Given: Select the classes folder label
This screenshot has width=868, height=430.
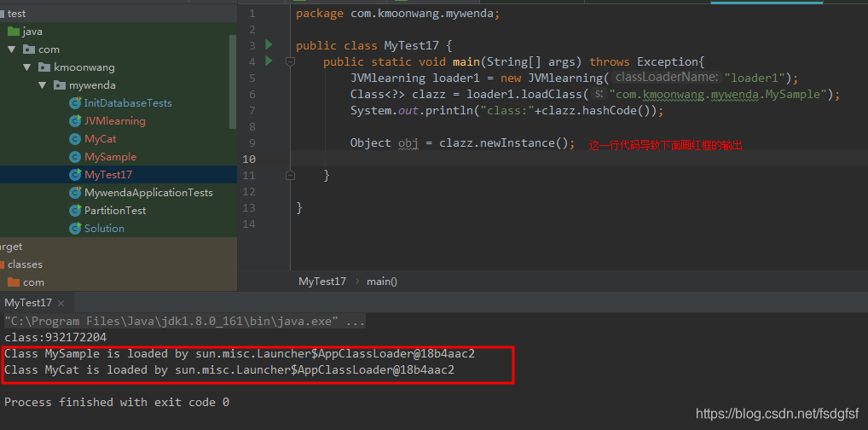Looking at the screenshot, I should tap(25, 264).
